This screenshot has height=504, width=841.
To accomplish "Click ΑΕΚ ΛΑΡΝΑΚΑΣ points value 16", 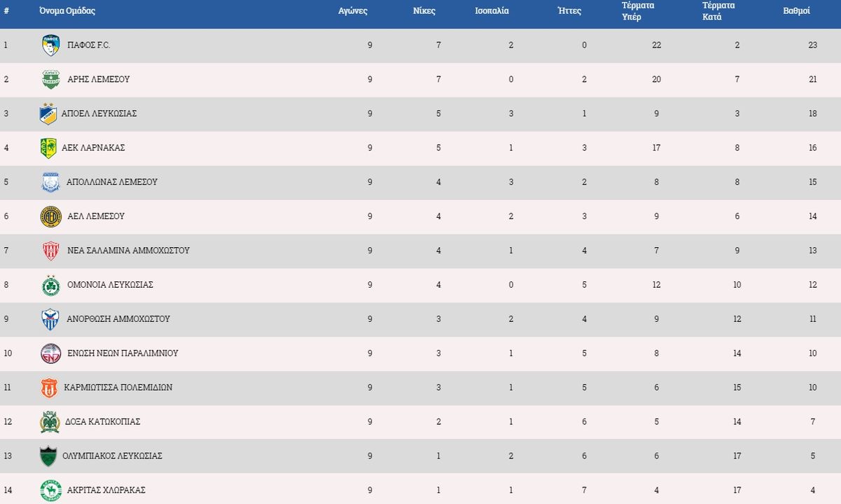I will click(813, 148).
